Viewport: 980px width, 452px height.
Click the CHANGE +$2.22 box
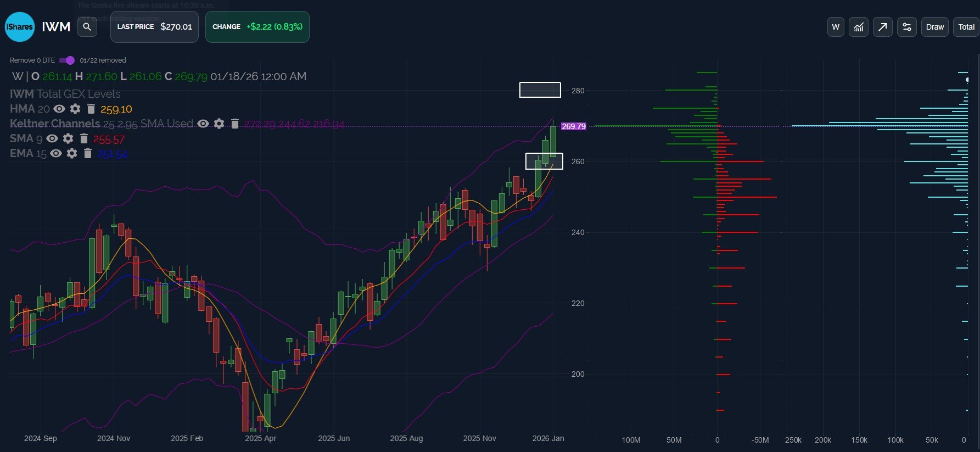[x=257, y=27]
